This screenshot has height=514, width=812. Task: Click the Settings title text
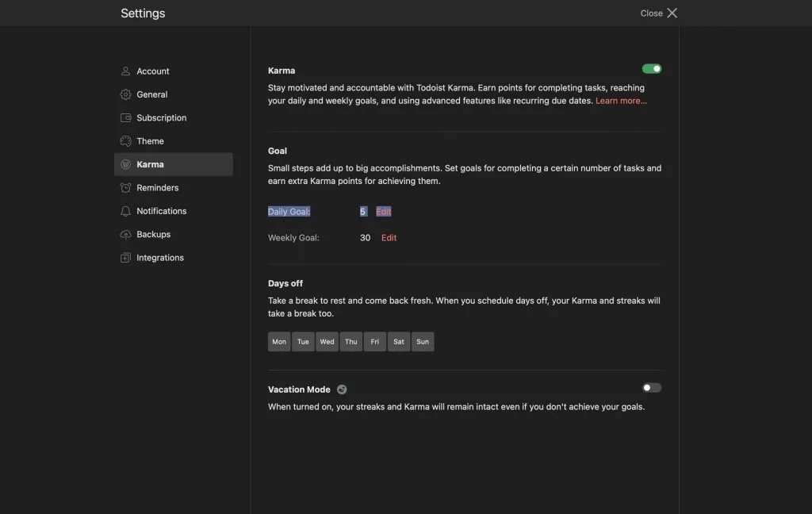(143, 13)
